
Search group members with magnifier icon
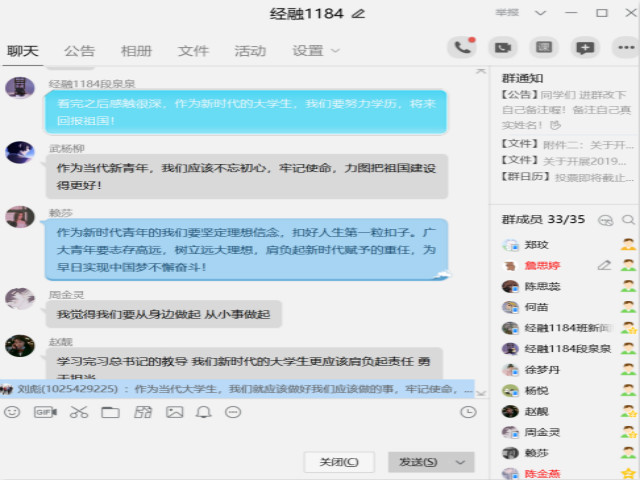click(x=628, y=220)
